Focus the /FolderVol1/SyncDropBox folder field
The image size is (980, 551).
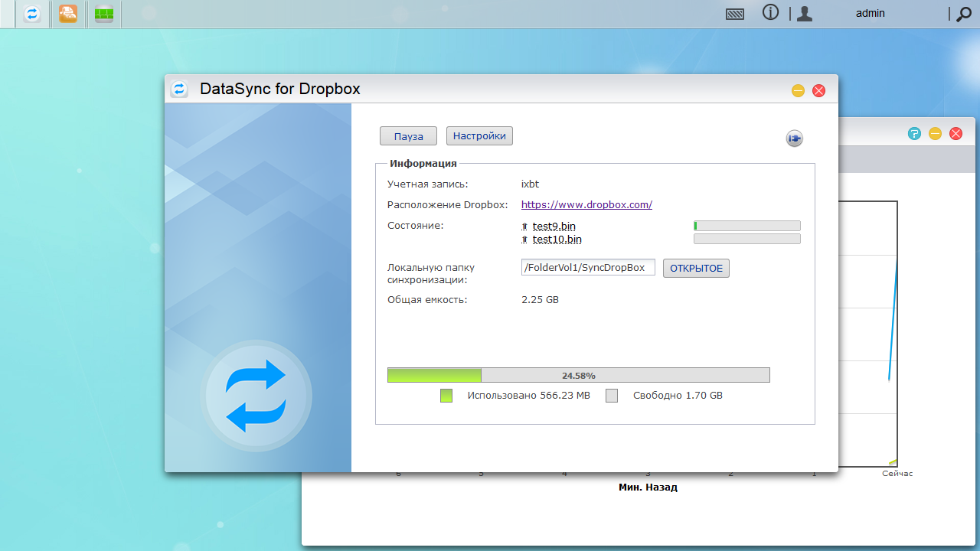click(x=588, y=267)
